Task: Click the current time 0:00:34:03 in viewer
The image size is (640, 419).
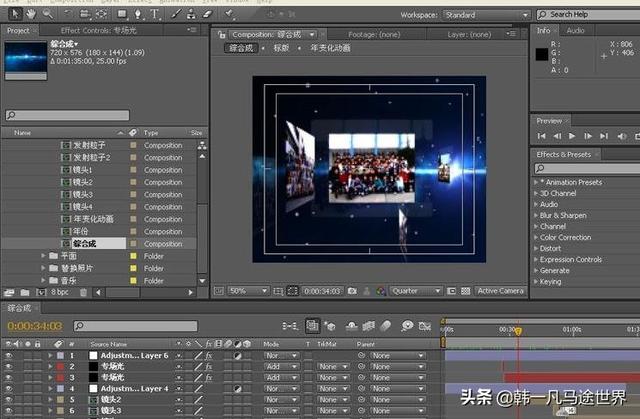Action: (322, 291)
